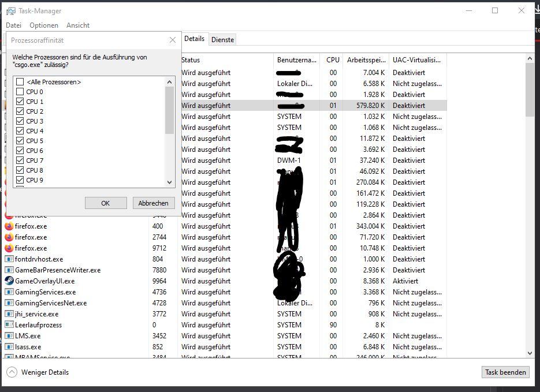Screen dimensions: 540x392
Task: Click the Aktiviert UAC status cell
Action: pyautogui.click(x=405, y=281)
